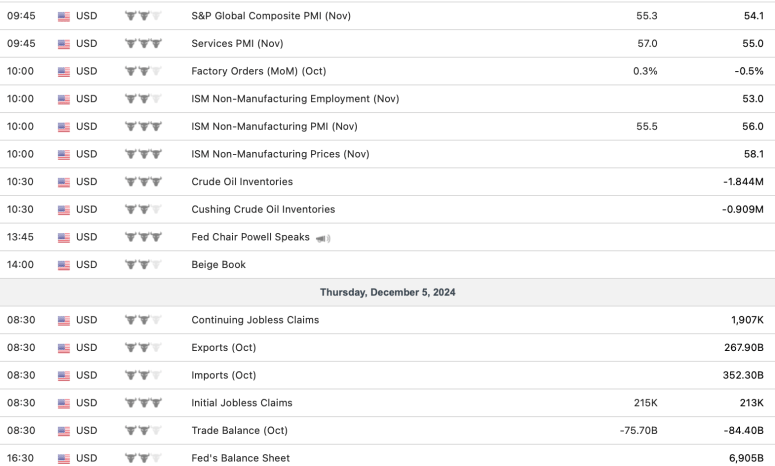775x466 pixels.
Task: Click previous value -1.844M for Crude Oil Inventories
Action: click(743, 182)
